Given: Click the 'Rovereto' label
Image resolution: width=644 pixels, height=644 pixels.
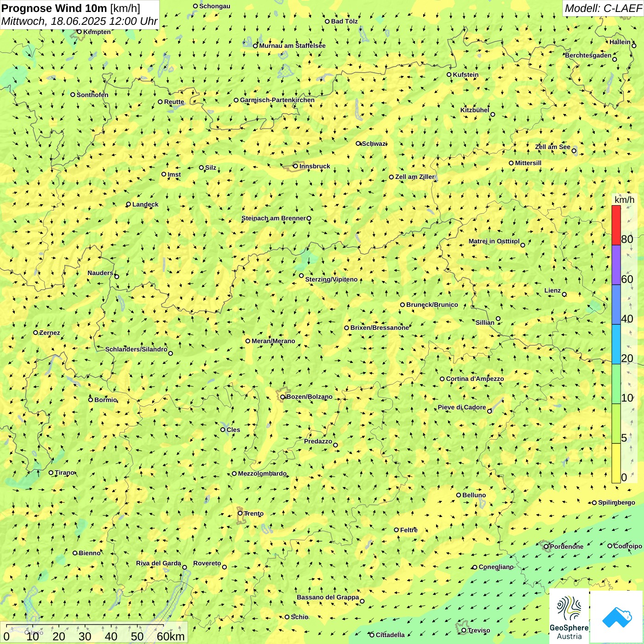Looking at the screenshot, I should point(207,563).
